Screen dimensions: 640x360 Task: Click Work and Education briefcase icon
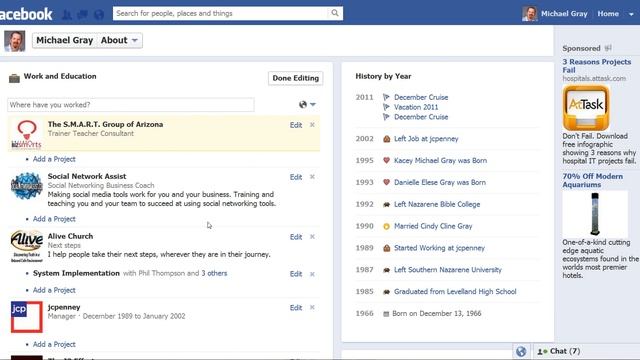(x=14, y=78)
